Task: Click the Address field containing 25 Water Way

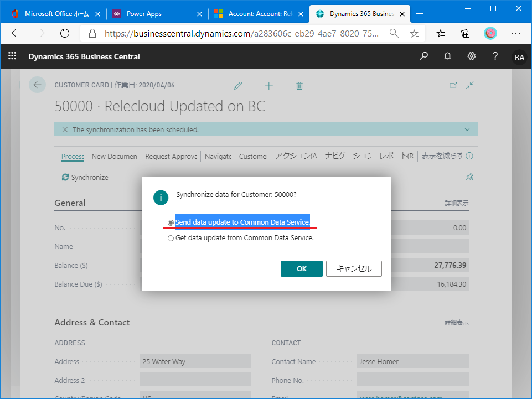Action: 195,361
